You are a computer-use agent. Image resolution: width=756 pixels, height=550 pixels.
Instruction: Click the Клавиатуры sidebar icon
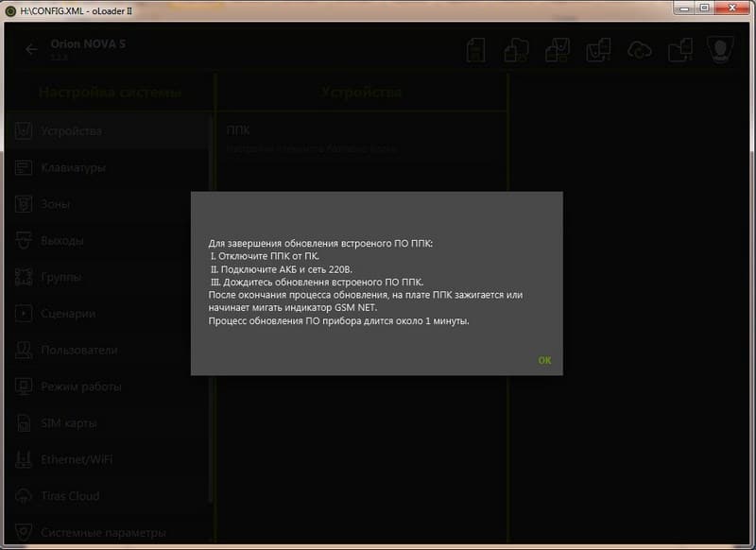tap(23, 167)
